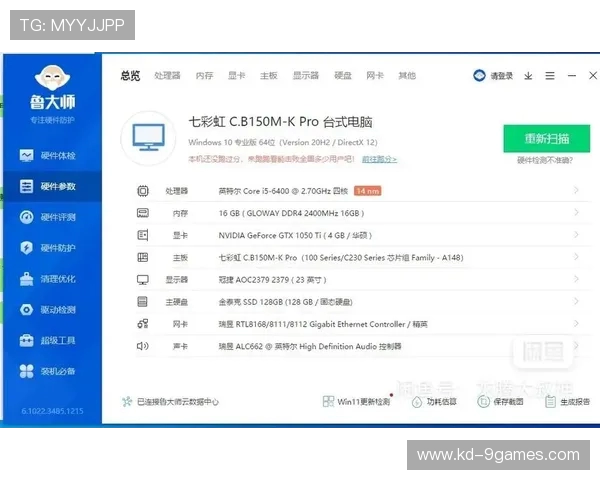This screenshot has width=600, height=480.
Task: Expand the 显卡 GTX 1050 Ti row chevron
Action: 576,235
